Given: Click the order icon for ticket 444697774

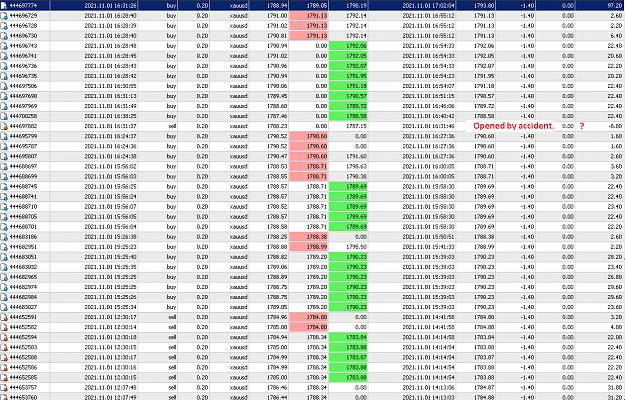Looking at the screenshot, I should [4, 6].
